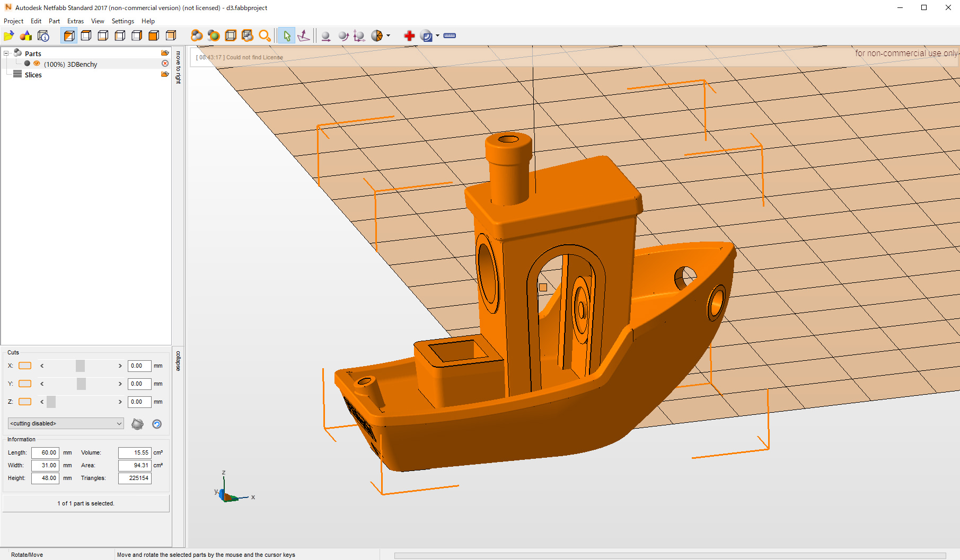960x560 pixels.
Task: Switch to the fourth view cube icon
Action: (120, 36)
